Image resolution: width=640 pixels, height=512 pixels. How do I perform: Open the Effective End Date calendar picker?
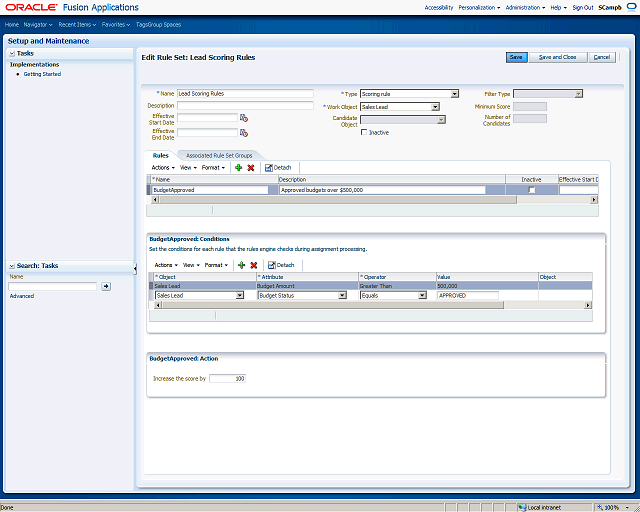tap(244, 133)
